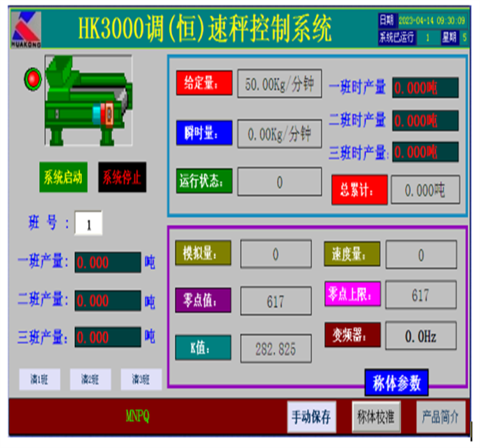Click the K值 field showing 282.825
Image resolution: width=480 pixels, height=448 pixels.
pos(276,349)
